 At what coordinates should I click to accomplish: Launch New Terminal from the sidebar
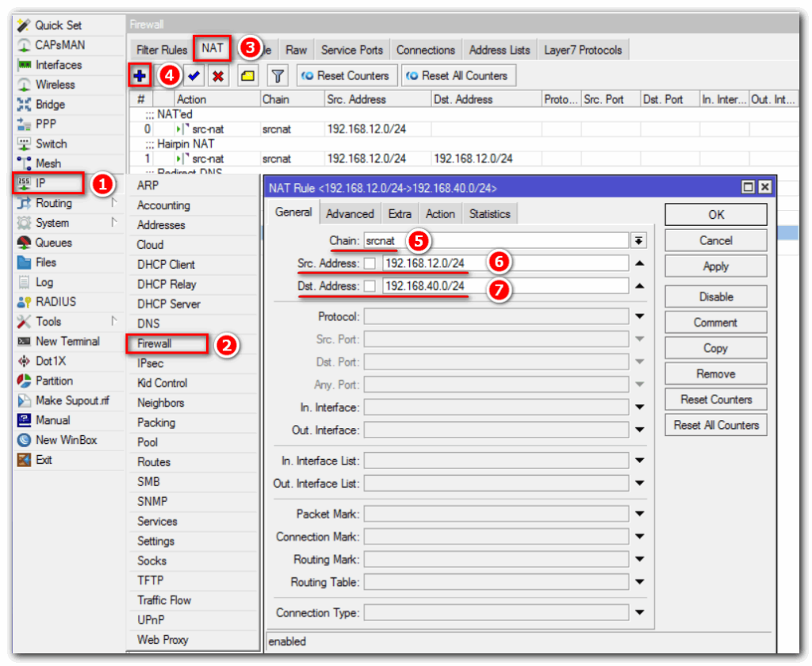(67, 342)
